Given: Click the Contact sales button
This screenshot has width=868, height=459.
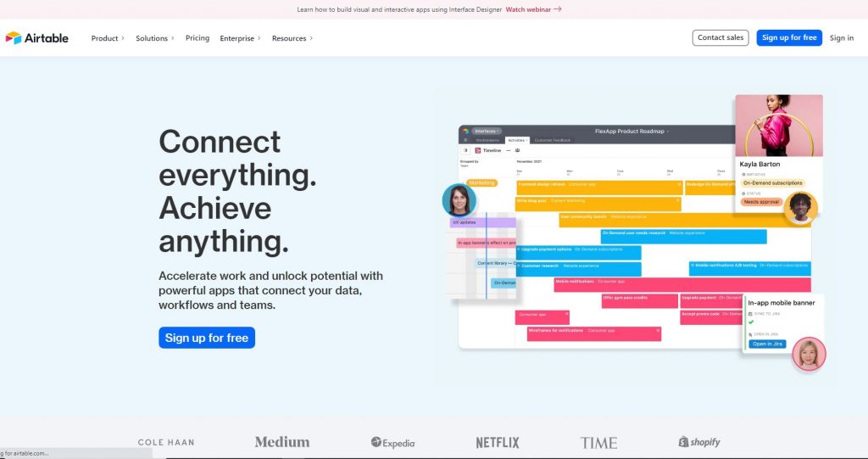Looking at the screenshot, I should point(721,37).
